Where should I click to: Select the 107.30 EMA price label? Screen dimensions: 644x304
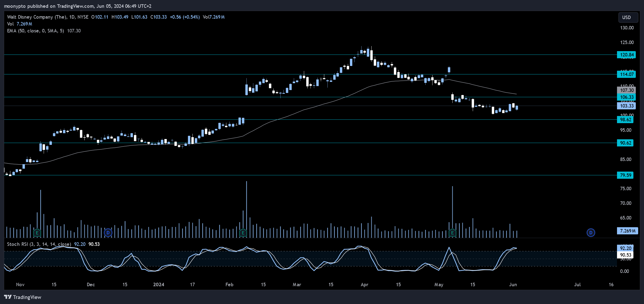[x=626, y=90]
